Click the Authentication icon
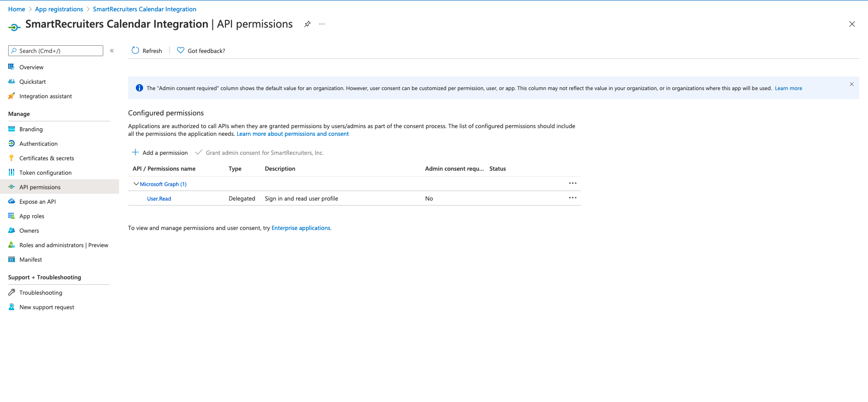The height and width of the screenshot is (402, 868). [11, 144]
